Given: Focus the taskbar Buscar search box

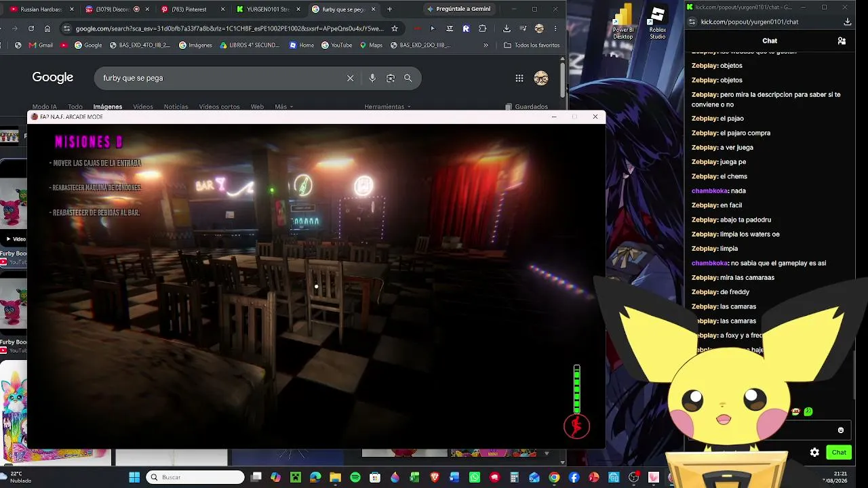Looking at the screenshot, I should pyautogui.click(x=195, y=477).
